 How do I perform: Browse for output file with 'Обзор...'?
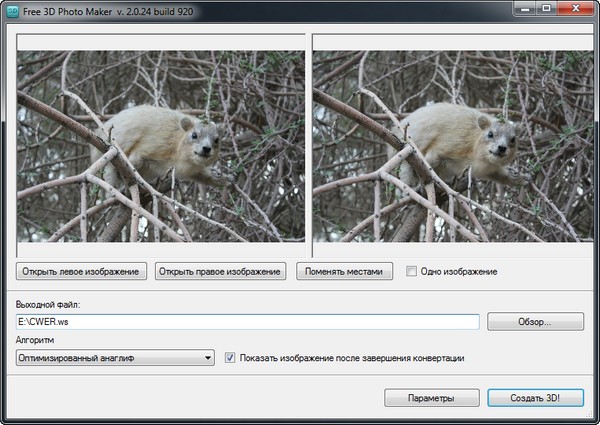point(535,322)
